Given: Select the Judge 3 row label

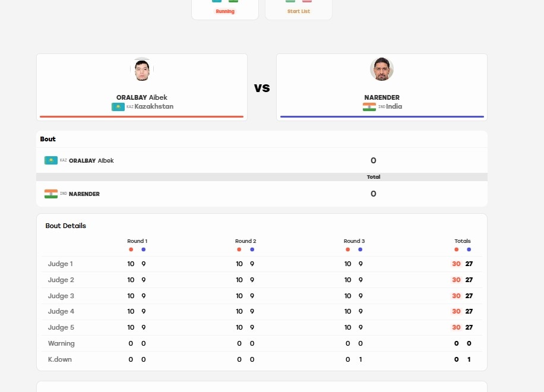Looking at the screenshot, I should click(61, 296).
